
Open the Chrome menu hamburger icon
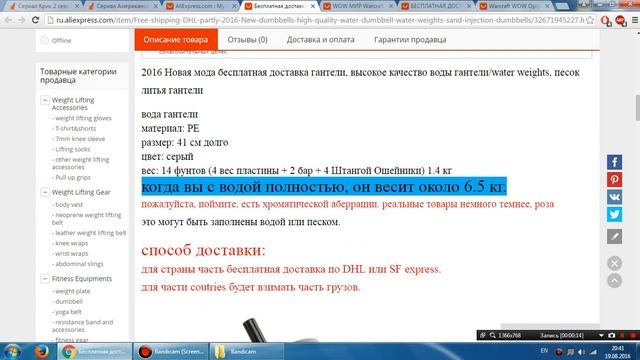[x=635, y=20]
